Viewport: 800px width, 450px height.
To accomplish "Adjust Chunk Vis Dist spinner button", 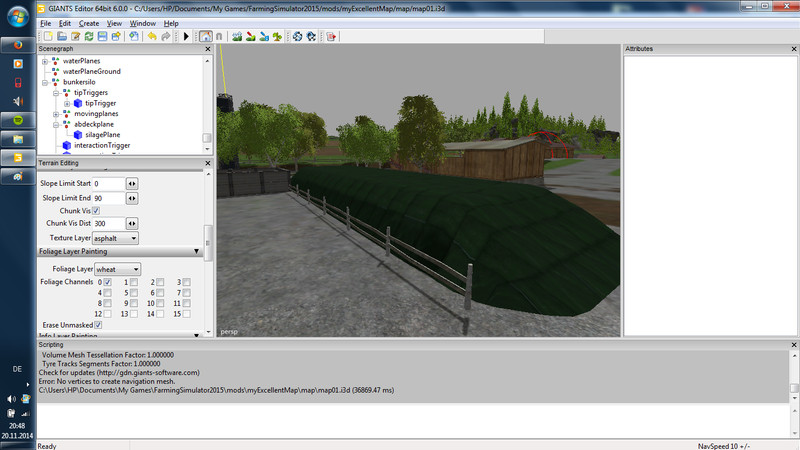I will [132, 223].
